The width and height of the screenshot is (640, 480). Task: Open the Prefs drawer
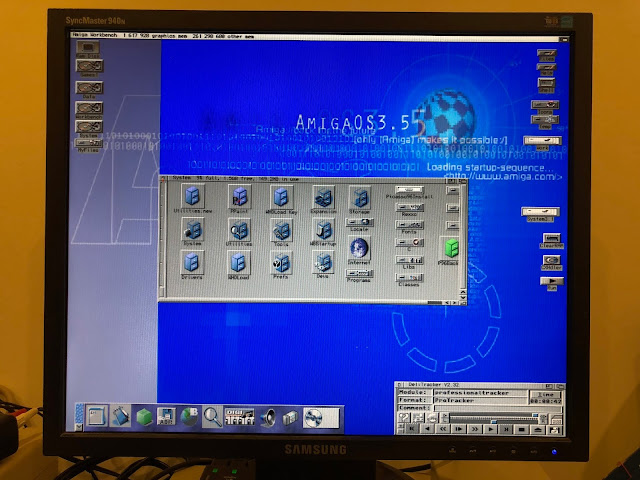pyautogui.click(x=281, y=262)
